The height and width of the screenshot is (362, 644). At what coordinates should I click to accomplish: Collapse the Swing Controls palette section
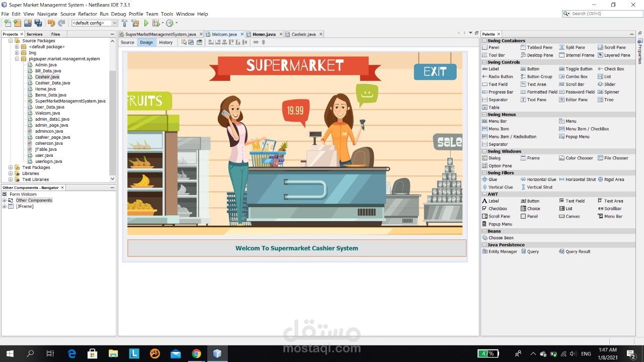pyautogui.click(x=485, y=62)
